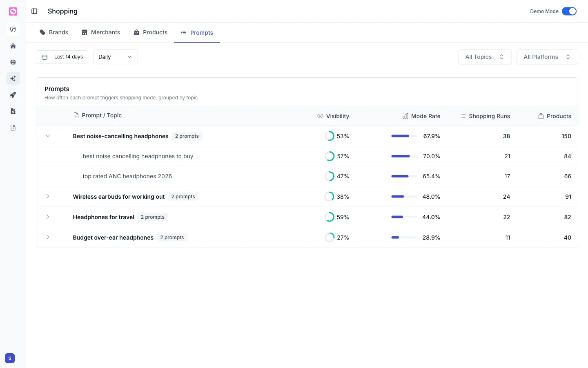Open the rocket sidebar icon
The image size is (588, 368).
click(x=13, y=95)
